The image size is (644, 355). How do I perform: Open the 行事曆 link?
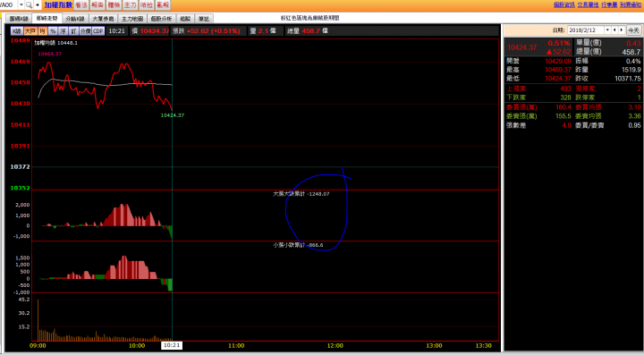[x=609, y=5]
